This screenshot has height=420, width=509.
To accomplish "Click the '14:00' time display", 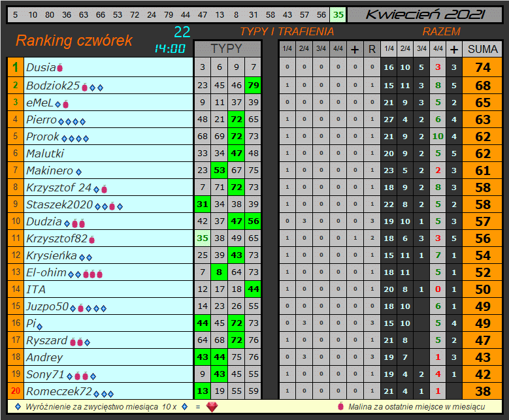I will click(x=170, y=49).
